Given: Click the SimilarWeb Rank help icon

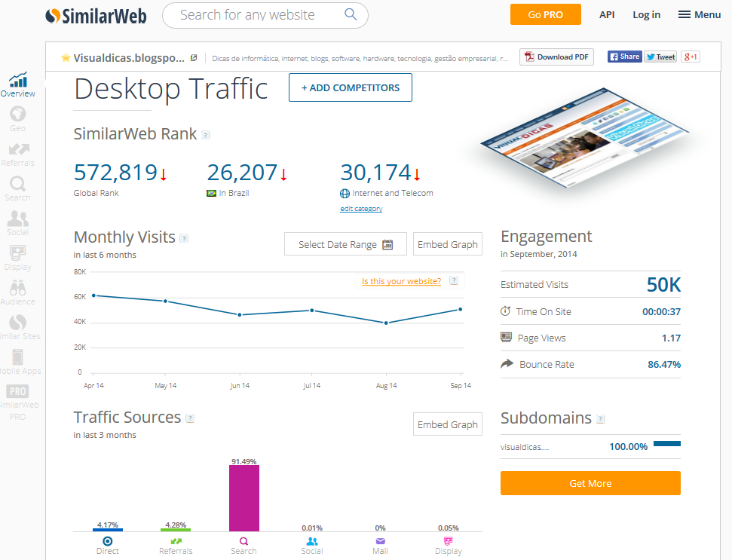Looking at the screenshot, I should click(x=205, y=135).
